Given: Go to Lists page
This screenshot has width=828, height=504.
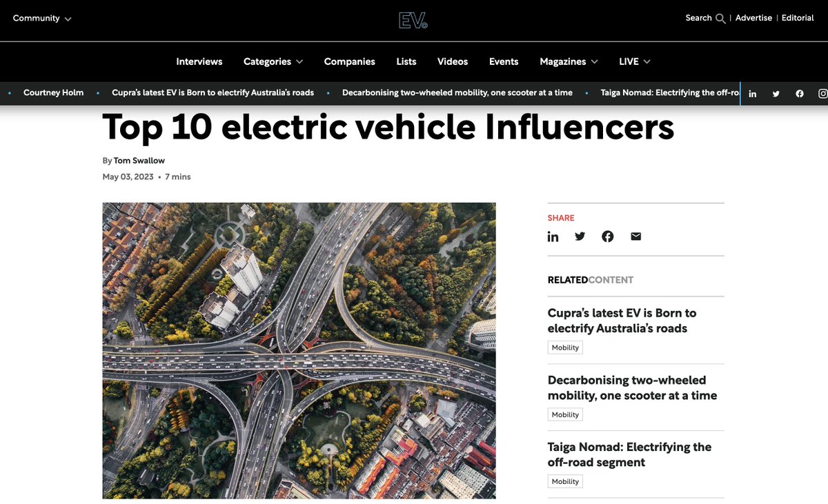Looking at the screenshot, I should [x=406, y=61].
